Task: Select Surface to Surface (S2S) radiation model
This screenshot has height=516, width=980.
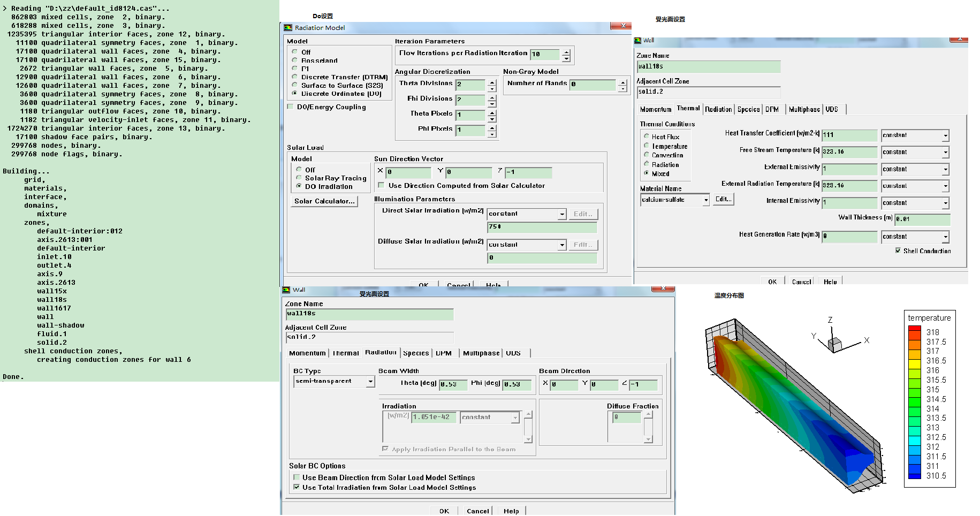Action: (295, 85)
